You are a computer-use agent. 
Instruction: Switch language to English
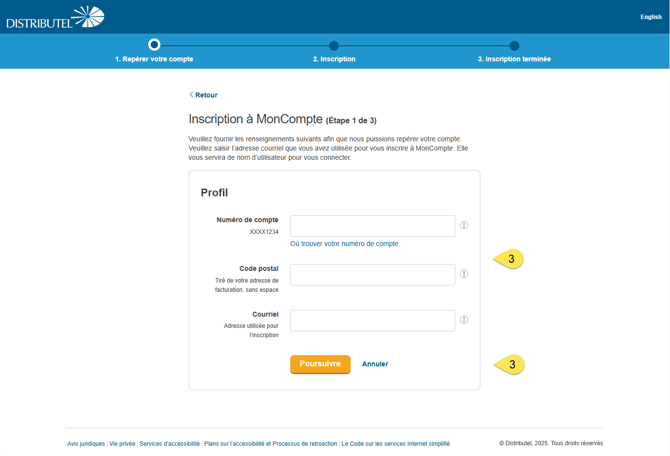pyautogui.click(x=650, y=17)
